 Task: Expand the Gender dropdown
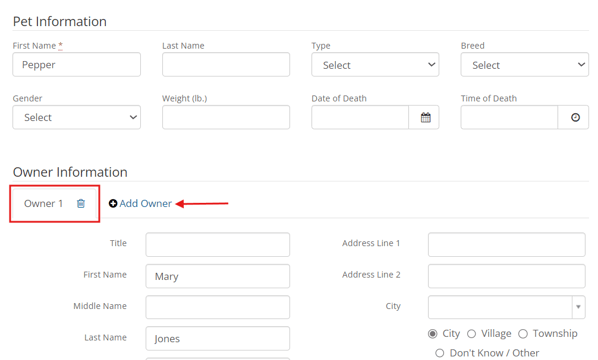coord(77,117)
